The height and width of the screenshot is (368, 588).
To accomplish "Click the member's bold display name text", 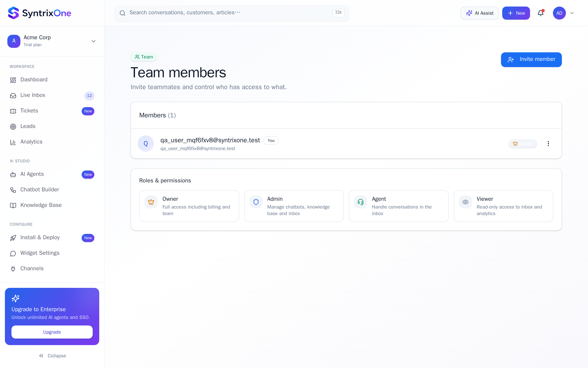I will 210,140.
